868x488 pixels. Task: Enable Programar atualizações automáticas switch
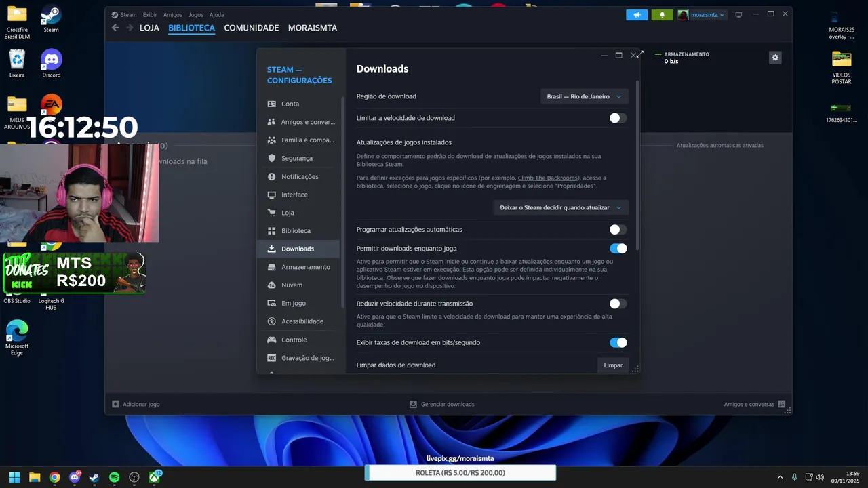point(618,230)
